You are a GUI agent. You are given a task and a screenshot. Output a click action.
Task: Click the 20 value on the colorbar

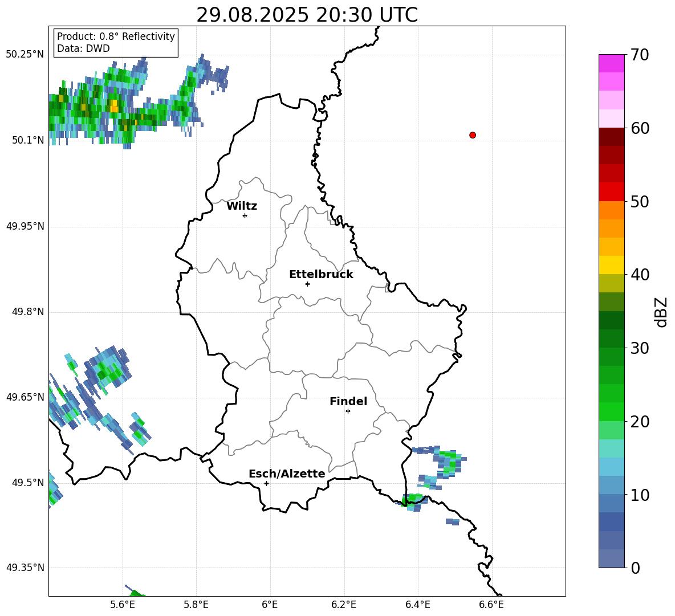pyautogui.click(x=640, y=421)
